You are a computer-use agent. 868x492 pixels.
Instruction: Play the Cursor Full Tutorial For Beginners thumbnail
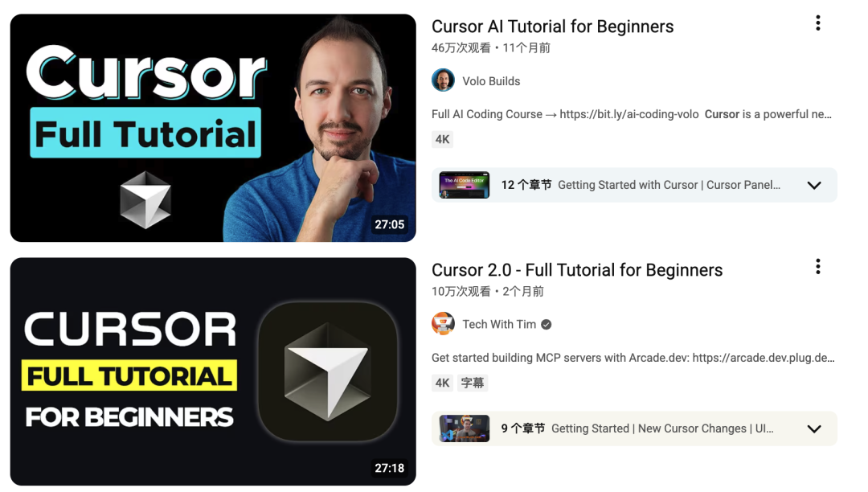[x=213, y=371]
